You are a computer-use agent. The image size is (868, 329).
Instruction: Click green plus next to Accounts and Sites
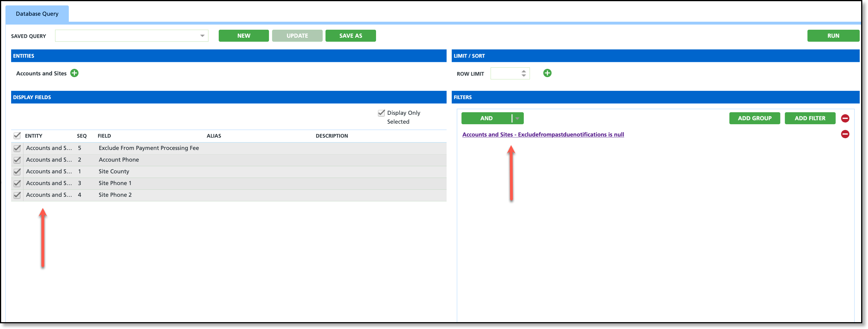click(74, 73)
